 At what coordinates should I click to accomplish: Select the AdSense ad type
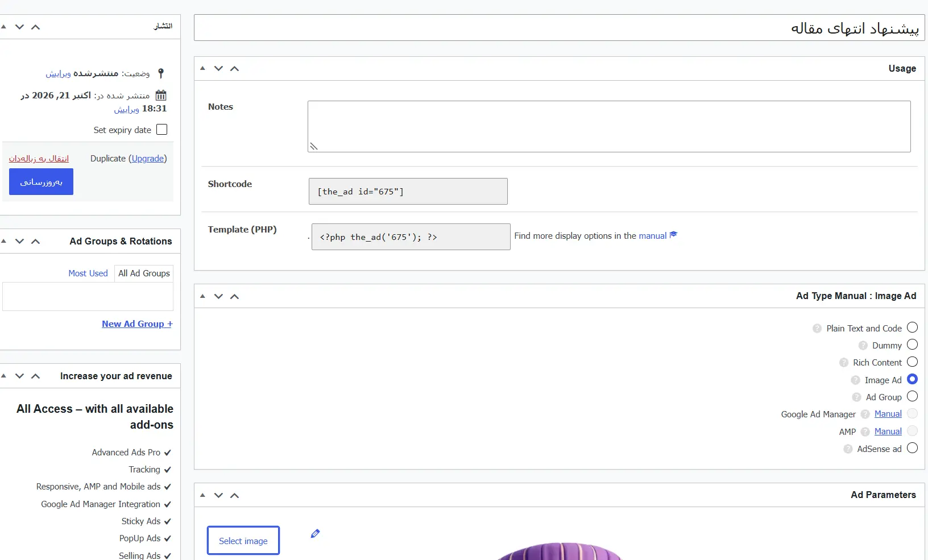pos(912,448)
